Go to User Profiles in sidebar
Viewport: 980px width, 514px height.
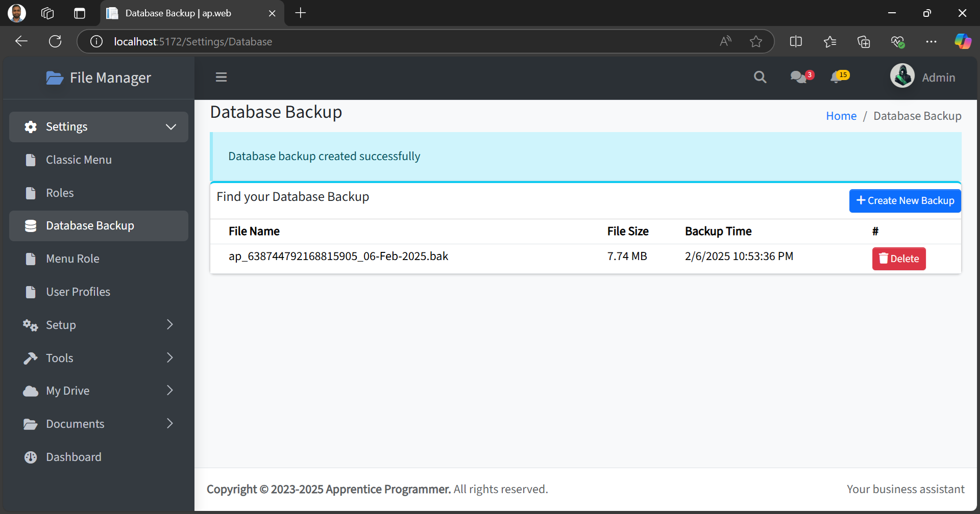coord(78,292)
